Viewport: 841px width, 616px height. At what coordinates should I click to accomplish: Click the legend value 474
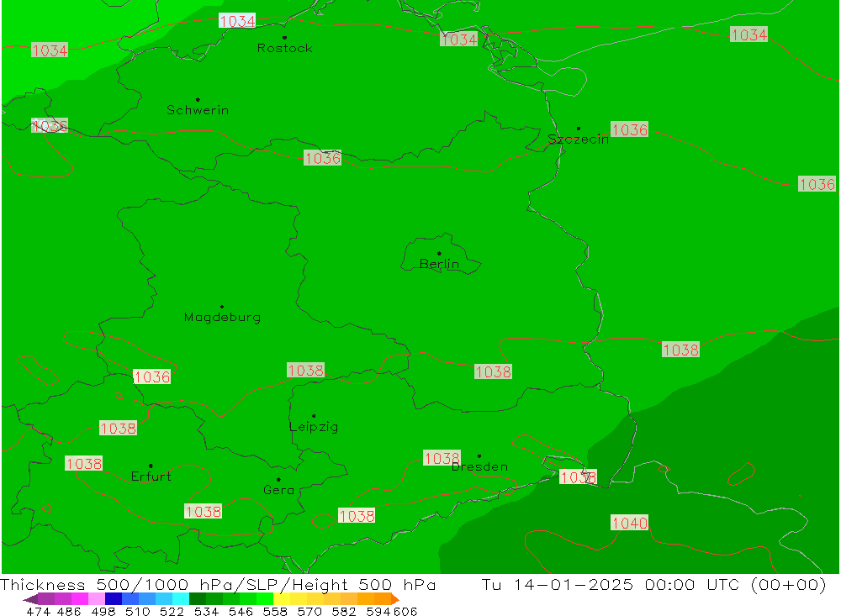coord(38,611)
